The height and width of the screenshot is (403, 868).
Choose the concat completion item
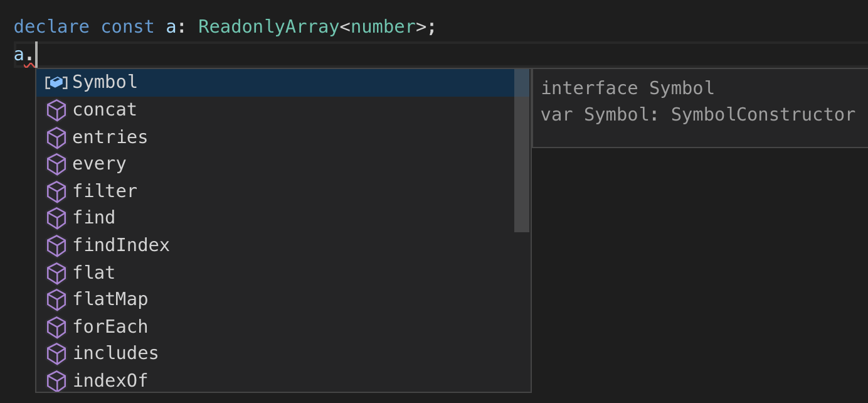pyautogui.click(x=104, y=110)
